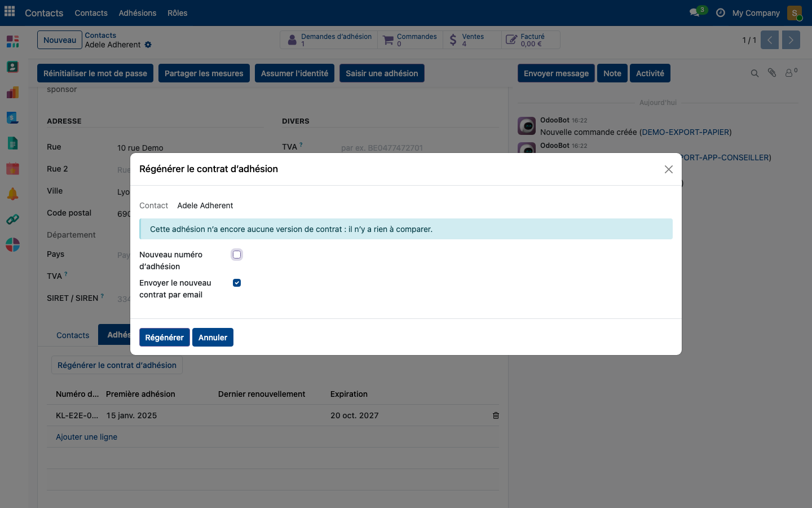812x508 pixels.
Task: Open the chain link app sidebar icon
Action: click(12, 219)
